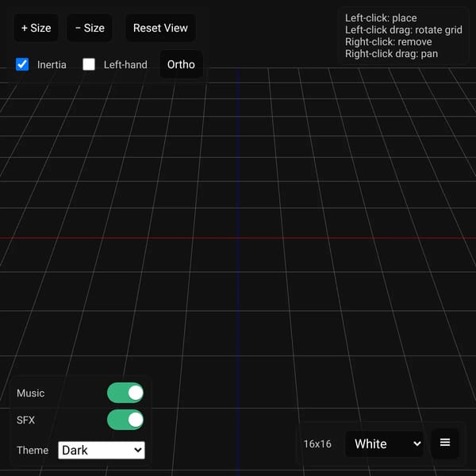476x476 pixels.
Task: Reset the camera with Reset View
Action: pyautogui.click(x=160, y=28)
